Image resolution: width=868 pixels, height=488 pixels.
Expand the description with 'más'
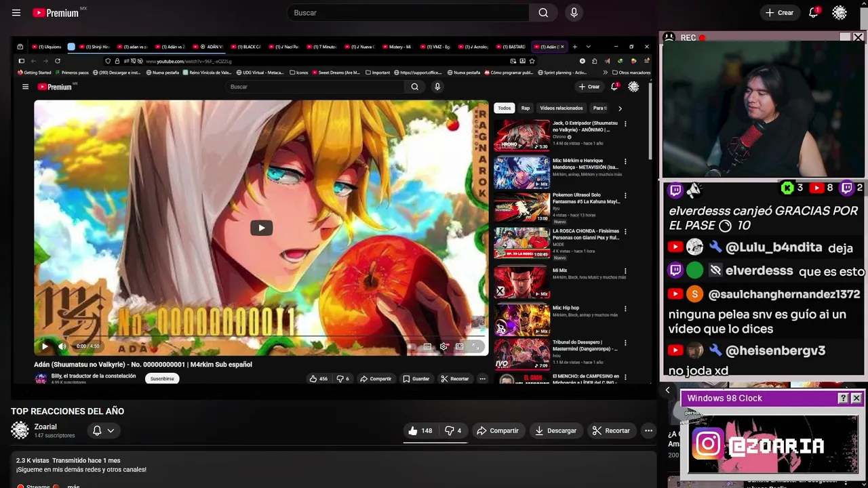pyautogui.click(x=73, y=486)
